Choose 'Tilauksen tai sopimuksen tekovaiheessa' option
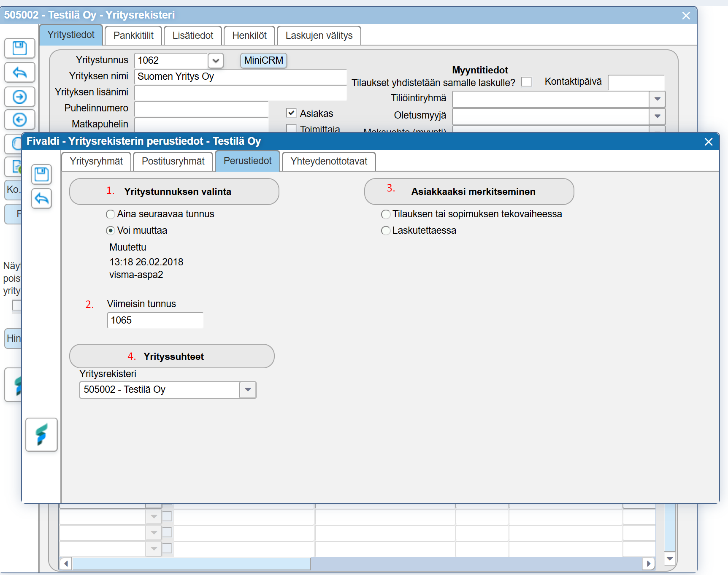The height and width of the screenshot is (575, 728). click(x=386, y=214)
